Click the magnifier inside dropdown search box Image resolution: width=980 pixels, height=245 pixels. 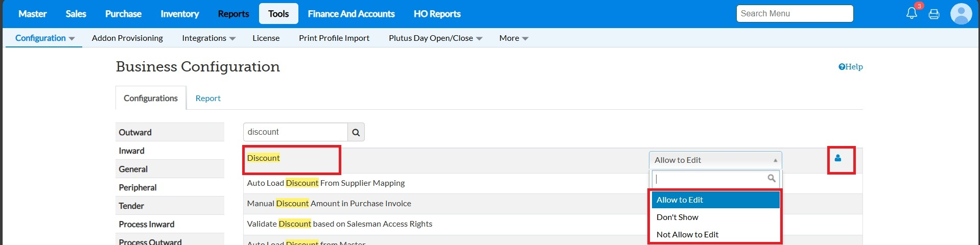(x=772, y=178)
